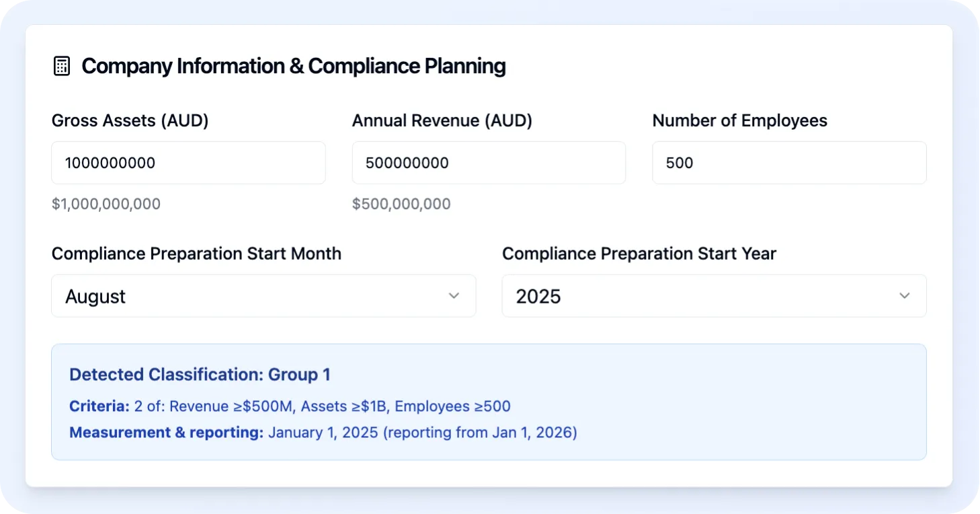
Task: Click the Company Information & Compliance Planning heading
Action: pyautogui.click(x=294, y=67)
